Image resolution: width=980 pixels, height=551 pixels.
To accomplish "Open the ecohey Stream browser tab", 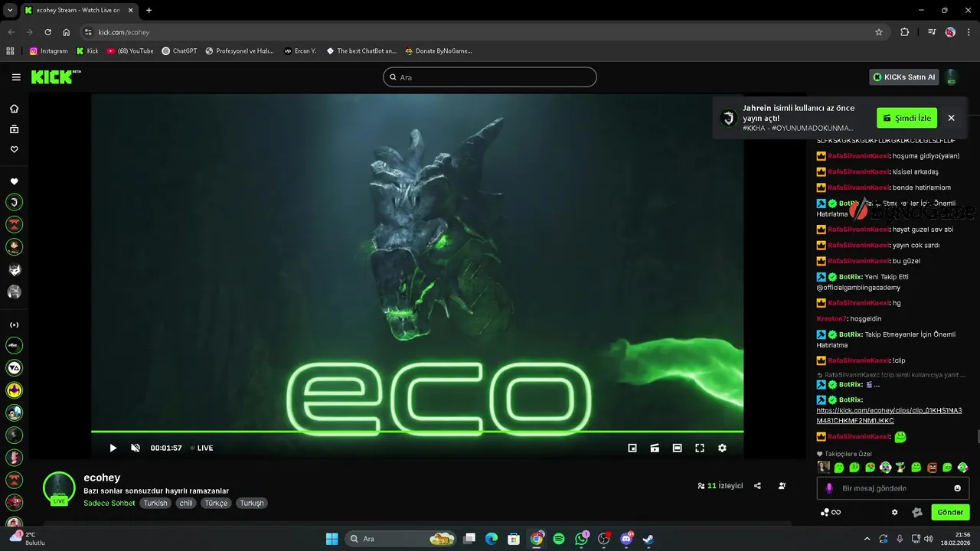I will coord(78,10).
